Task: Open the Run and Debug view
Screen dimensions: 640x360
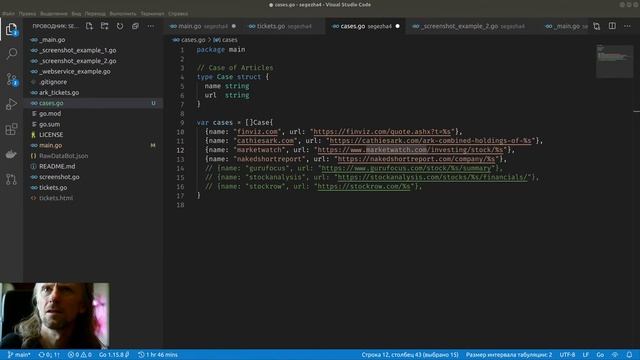Action: tap(11, 104)
